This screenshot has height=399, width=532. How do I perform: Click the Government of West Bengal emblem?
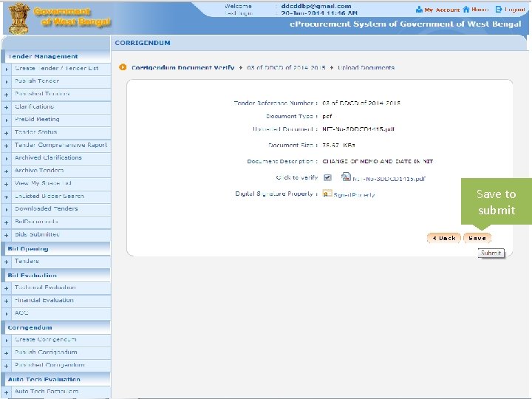pyautogui.click(x=19, y=18)
